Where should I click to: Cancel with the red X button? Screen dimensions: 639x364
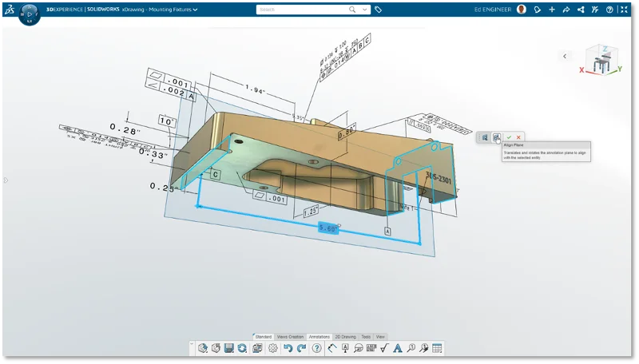[518, 137]
